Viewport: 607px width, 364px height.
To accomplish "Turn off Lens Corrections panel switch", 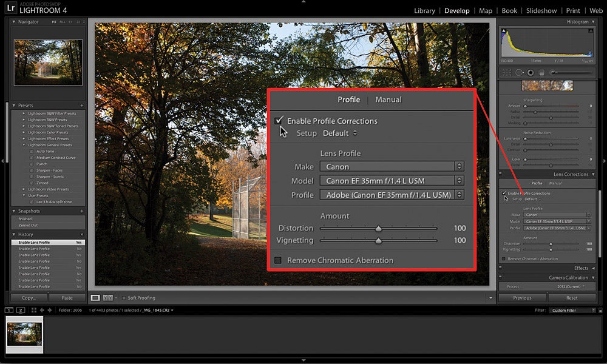I will 501,174.
